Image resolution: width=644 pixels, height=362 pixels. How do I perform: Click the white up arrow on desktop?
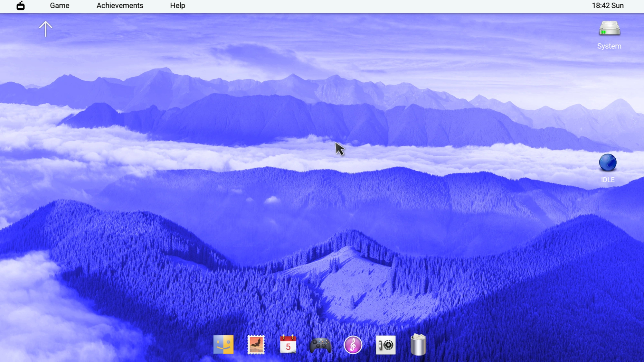click(x=46, y=29)
